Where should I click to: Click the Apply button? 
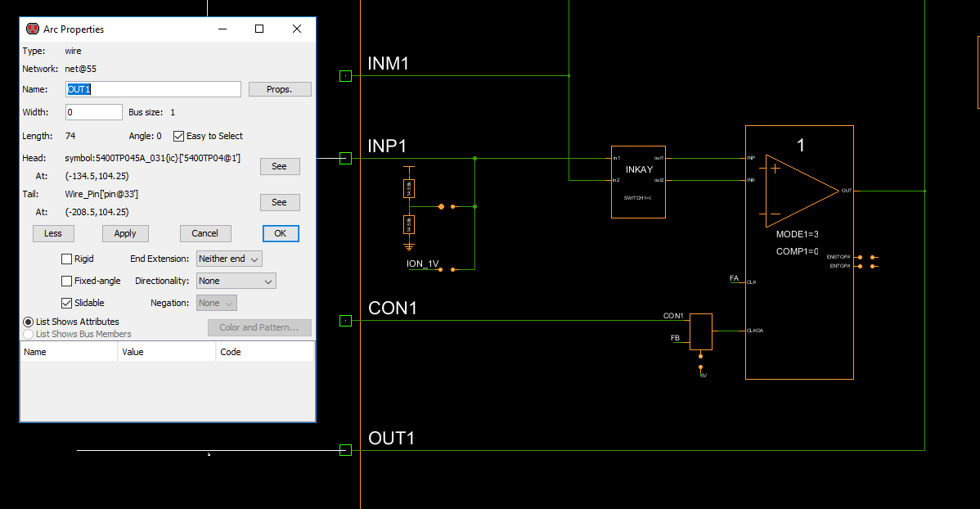125,233
